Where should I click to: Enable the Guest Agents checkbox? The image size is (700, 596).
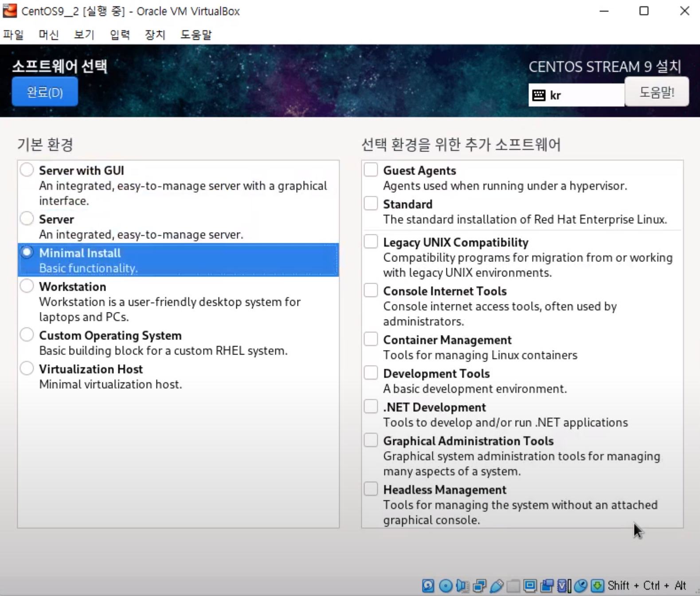pos(371,170)
